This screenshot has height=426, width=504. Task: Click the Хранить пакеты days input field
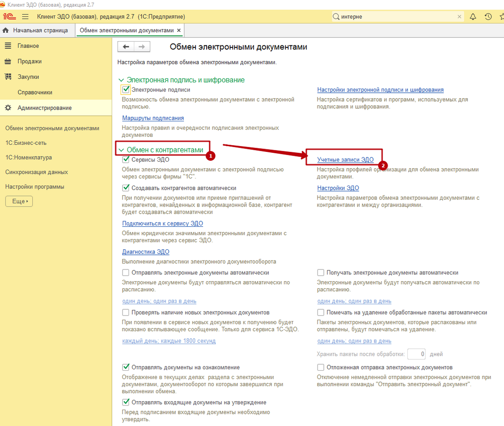pyautogui.click(x=417, y=354)
